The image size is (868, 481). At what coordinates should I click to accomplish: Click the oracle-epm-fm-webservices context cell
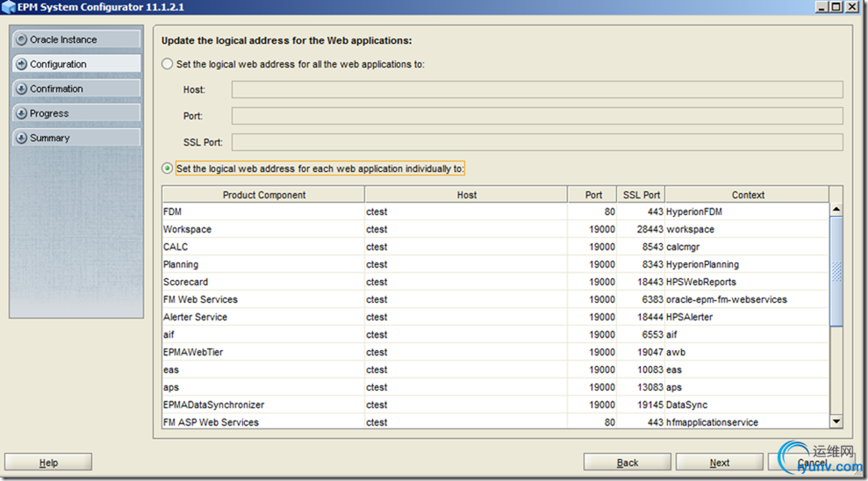click(747, 299)
